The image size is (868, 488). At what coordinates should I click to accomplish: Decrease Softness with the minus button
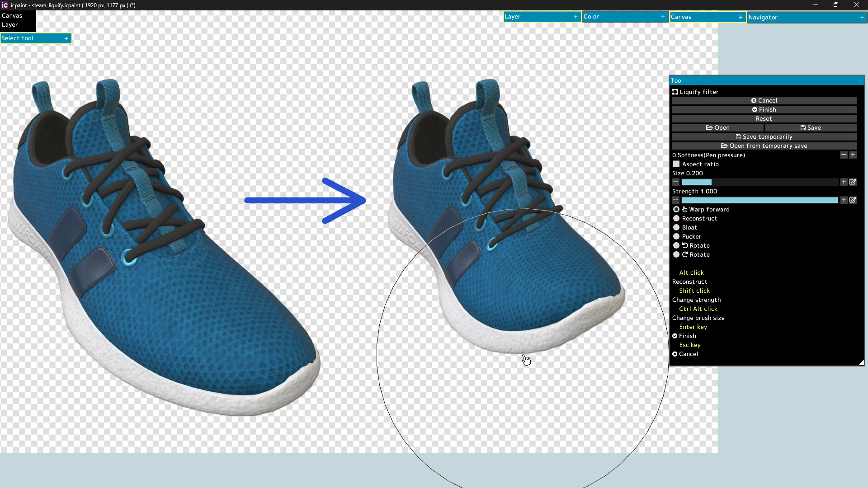[844, 155]
